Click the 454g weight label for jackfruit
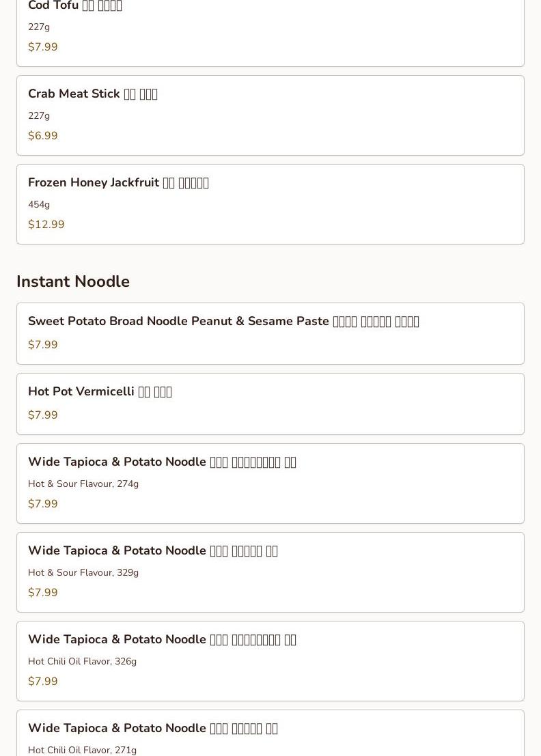 (x=39, y=204)
